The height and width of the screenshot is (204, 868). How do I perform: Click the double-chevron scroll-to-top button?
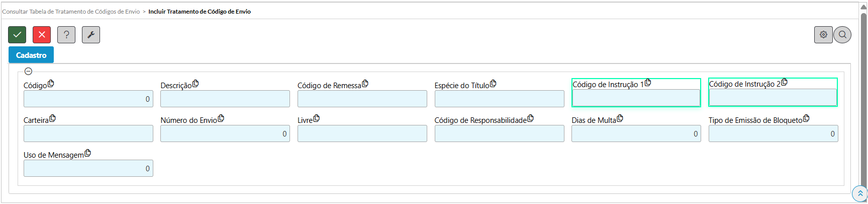[x=860, y=193]
